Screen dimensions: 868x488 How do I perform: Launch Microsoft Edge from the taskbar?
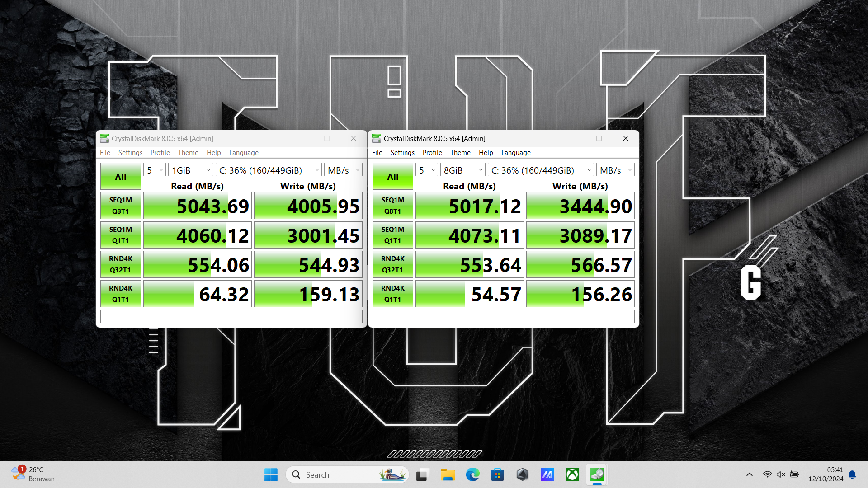click(x=472, y=474)
